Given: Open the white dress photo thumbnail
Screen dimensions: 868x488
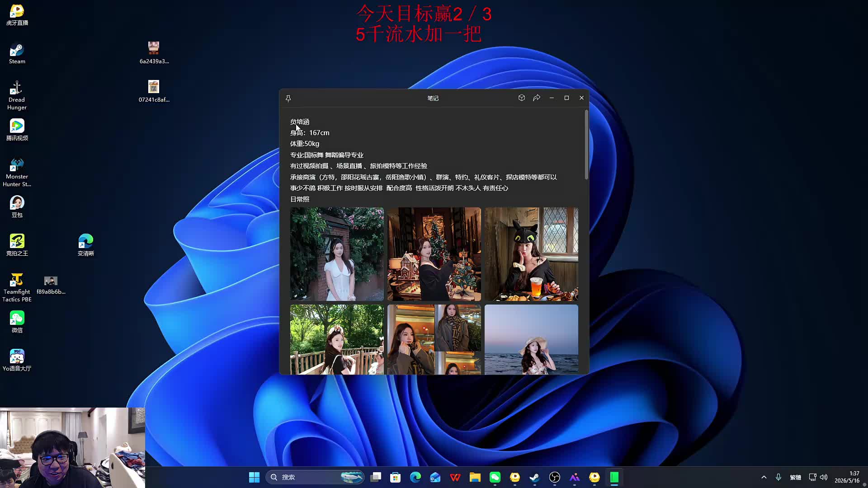Looking at the screenshot, I should coord(337,254).
